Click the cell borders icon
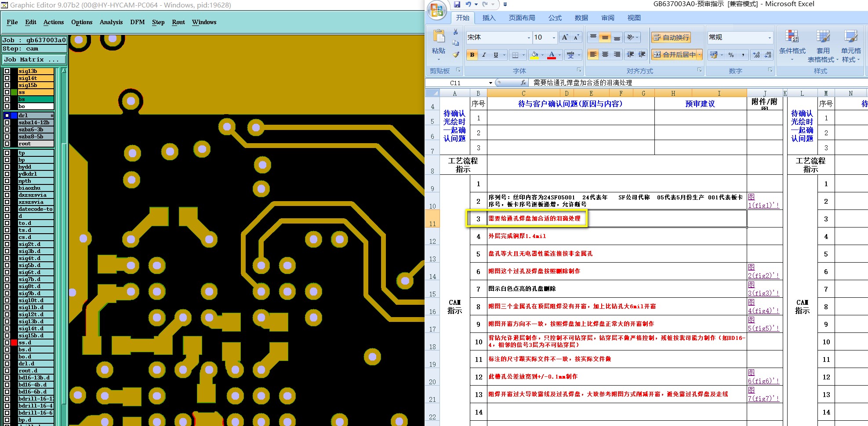Image resolution: width=868 pixels, height=426 pixels. (x=515, y=55)
